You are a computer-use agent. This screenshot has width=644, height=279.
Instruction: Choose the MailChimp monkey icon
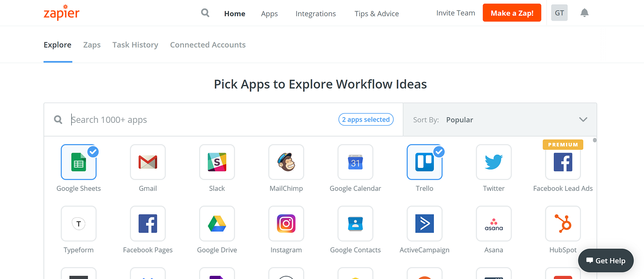(x=286, y=162)
